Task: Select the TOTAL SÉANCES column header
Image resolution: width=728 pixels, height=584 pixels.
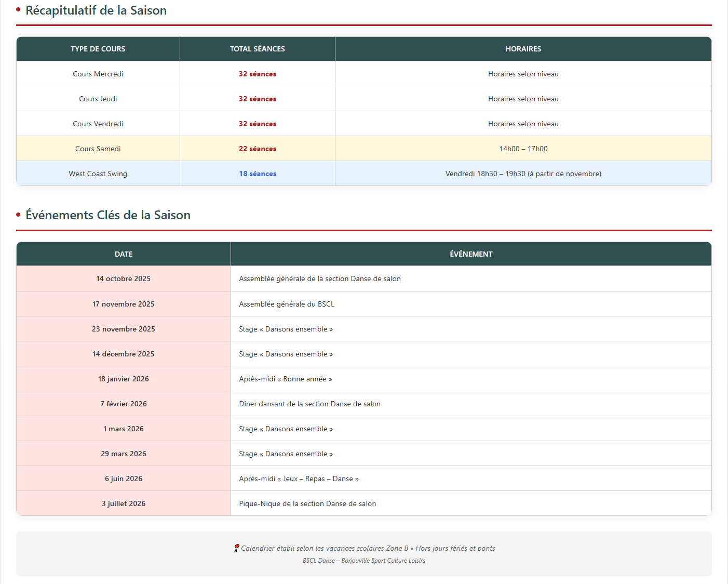Action: (258, 49)
